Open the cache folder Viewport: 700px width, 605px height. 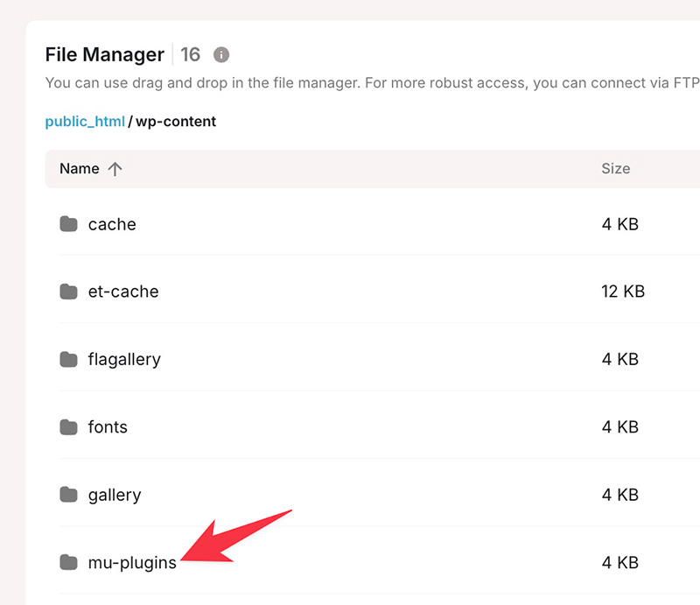(112, 224)
